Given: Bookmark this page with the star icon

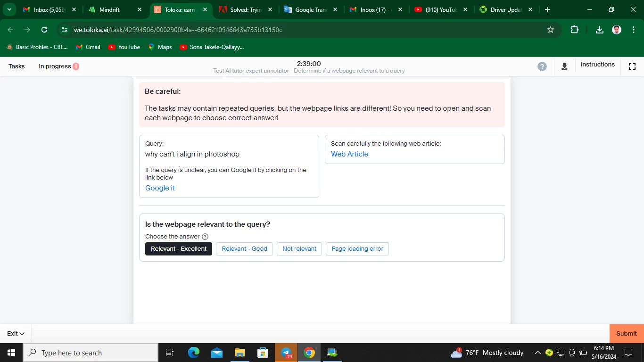Looking at the screenshot, I should pos(551,30).
